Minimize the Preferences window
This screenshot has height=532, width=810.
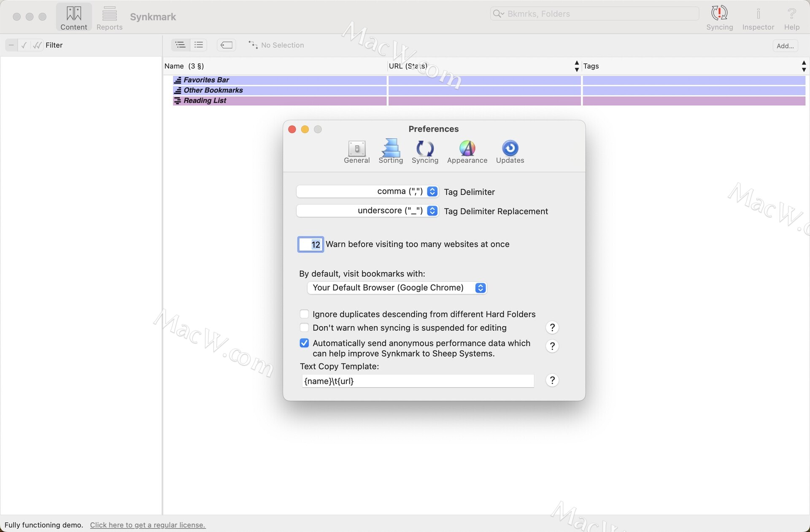click(x=305, y=130)
